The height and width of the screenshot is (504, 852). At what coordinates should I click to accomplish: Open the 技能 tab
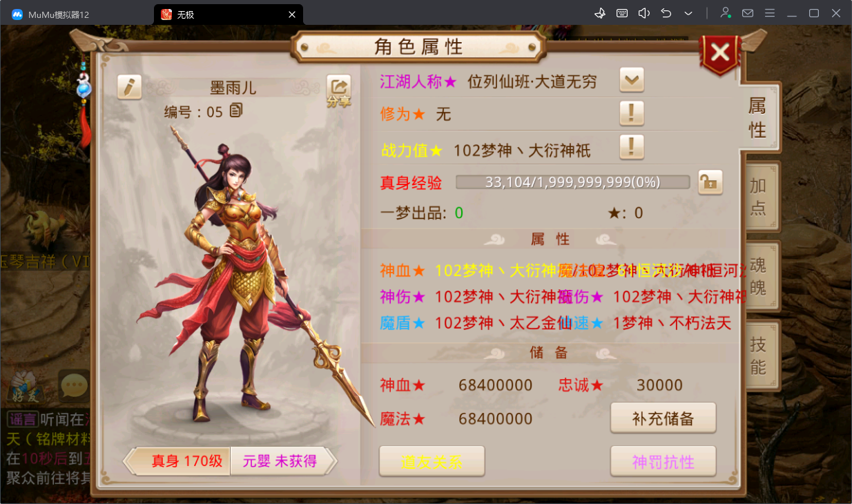(x=759, y=355)
